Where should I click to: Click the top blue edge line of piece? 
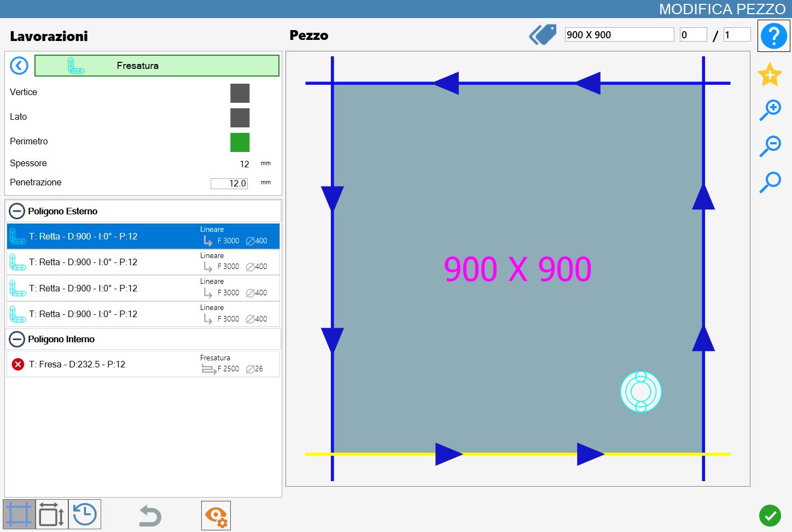point(517,83)
